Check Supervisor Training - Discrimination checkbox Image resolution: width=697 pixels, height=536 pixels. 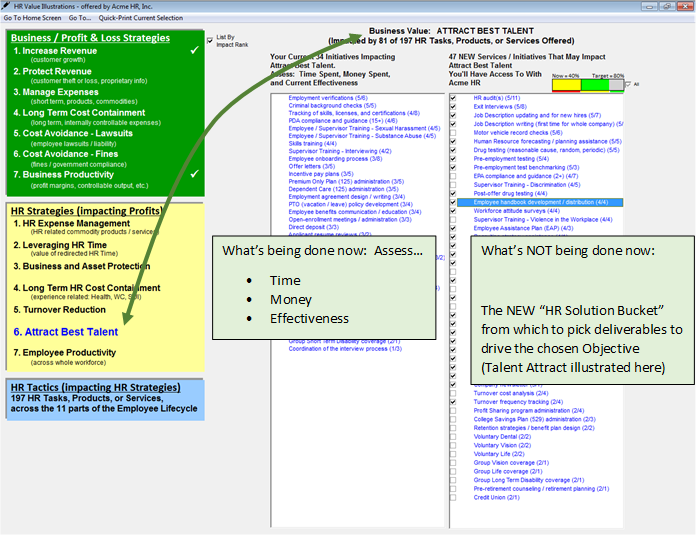tap(454, 184)
